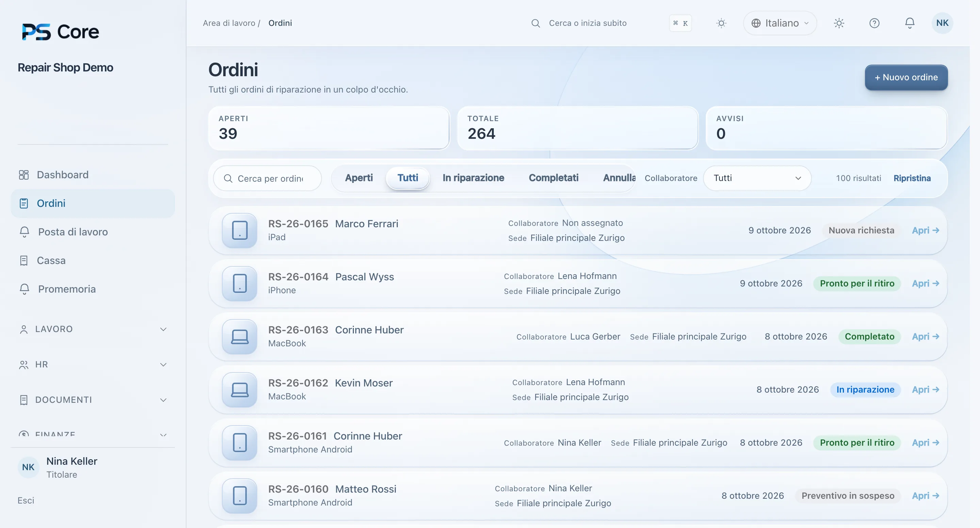Click the search magnifier in top bar

(535, 23)
